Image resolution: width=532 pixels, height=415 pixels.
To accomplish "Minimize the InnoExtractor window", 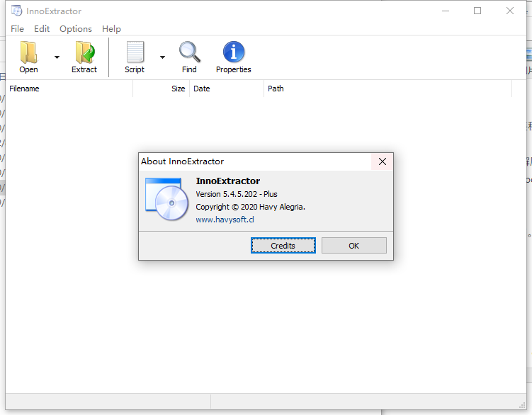I will point(446,11).
